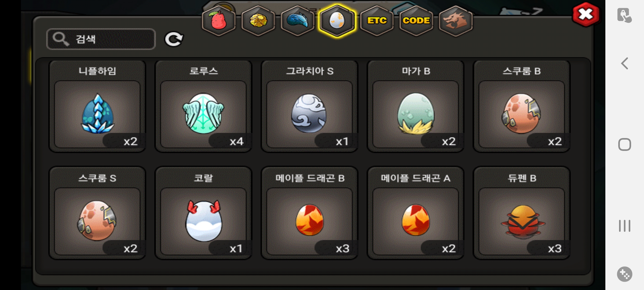Close the inventory with the red X
Viewport: 644px width, 290px height.
586,14
